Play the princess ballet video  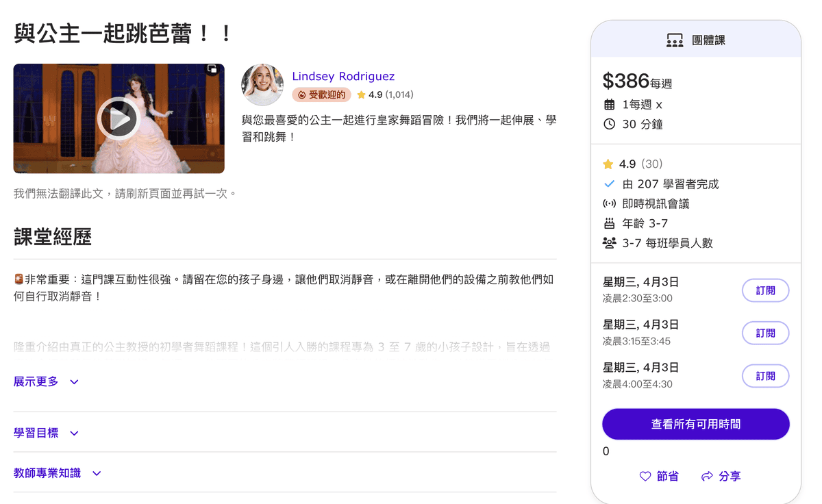pyautogui.click(x=119, y=119)
